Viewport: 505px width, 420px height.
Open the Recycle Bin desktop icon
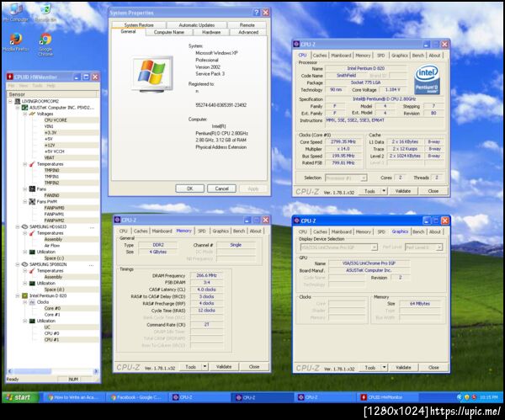(x=45, y=12)
